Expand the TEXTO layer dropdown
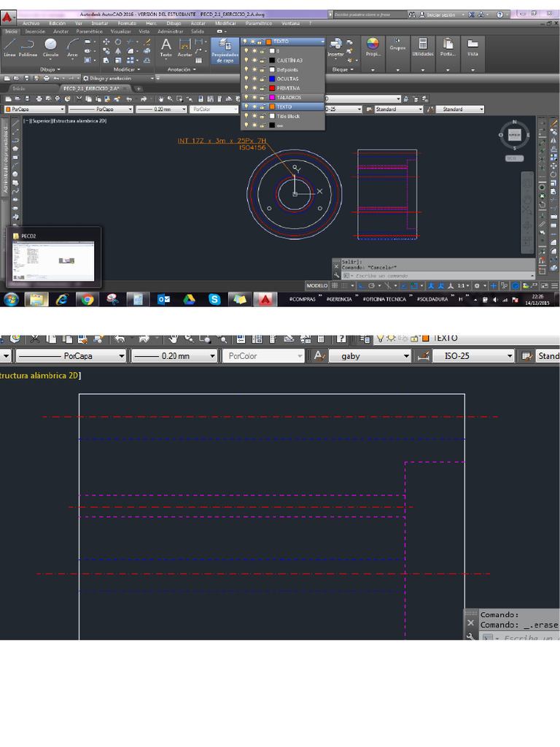 click(x=320, y=42)
